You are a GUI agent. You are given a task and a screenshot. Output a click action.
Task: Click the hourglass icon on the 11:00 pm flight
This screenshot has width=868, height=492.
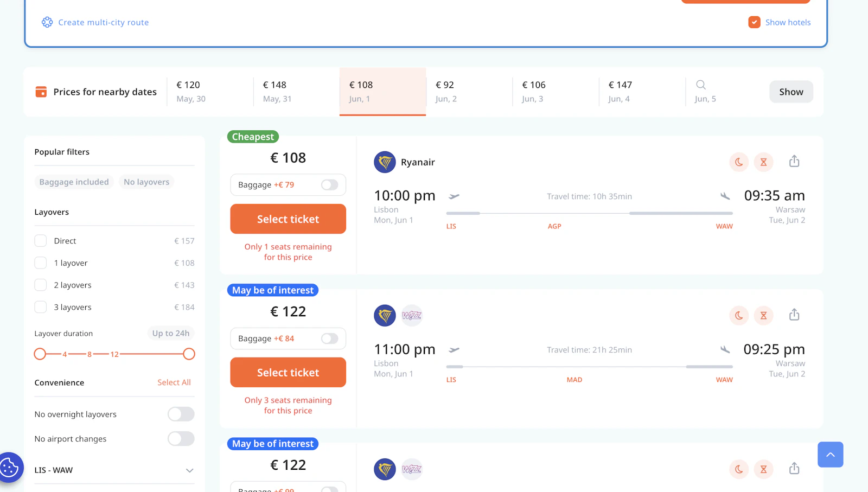point(763,315)
